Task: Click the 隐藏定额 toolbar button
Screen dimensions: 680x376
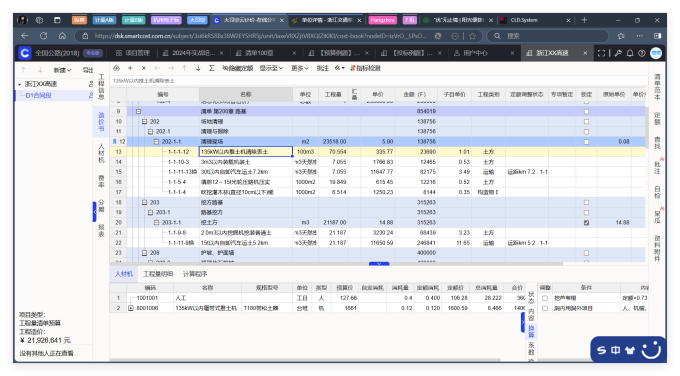Action: (238, 68)
